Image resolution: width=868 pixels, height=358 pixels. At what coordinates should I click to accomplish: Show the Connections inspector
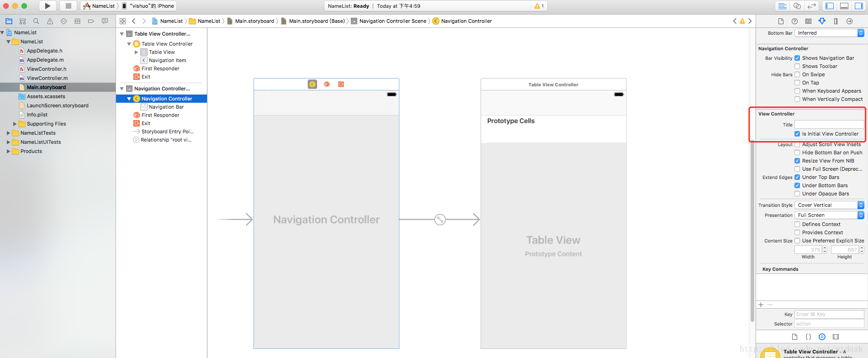pos(849,21)
